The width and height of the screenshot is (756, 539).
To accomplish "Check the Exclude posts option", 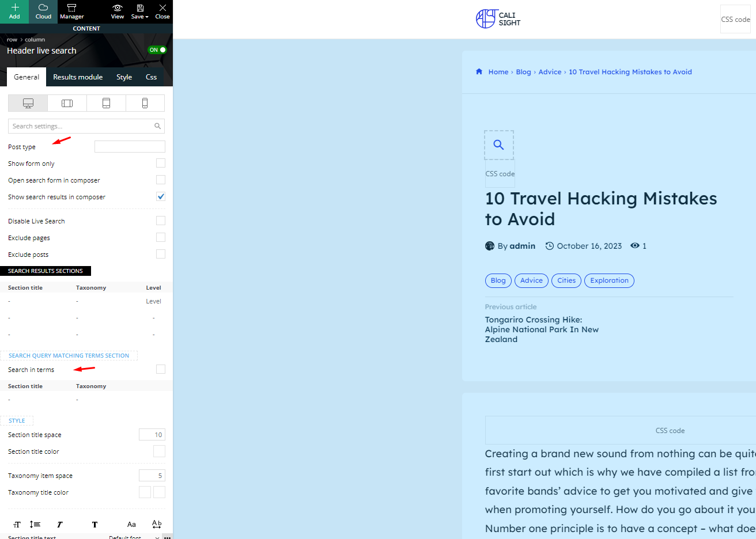I will [161, 254].
